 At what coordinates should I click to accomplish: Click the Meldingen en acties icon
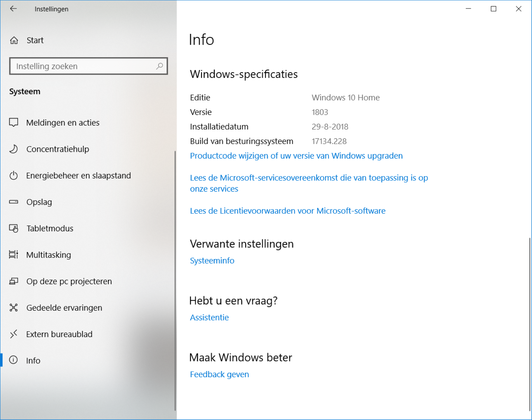click(x=14, y=122)
